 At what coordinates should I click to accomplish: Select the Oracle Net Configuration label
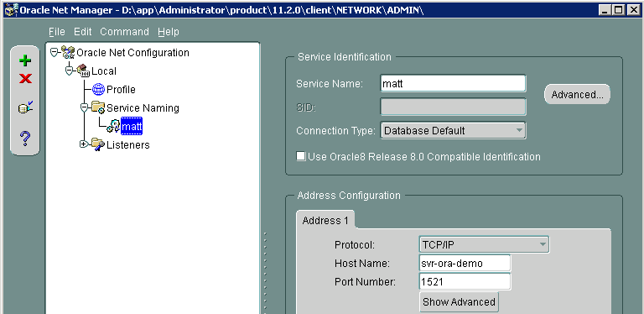click(133, 53)
